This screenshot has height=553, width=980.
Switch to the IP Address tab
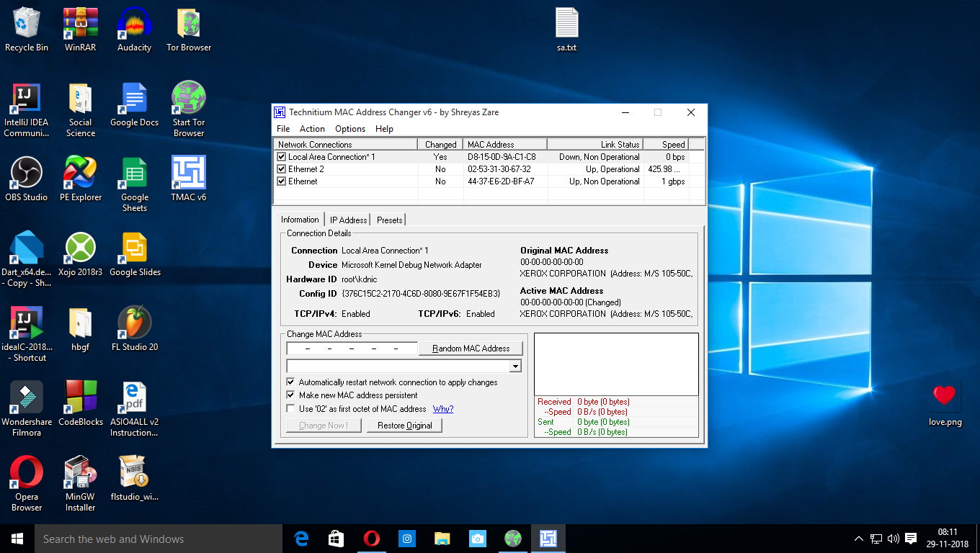(x=349, y=220)
